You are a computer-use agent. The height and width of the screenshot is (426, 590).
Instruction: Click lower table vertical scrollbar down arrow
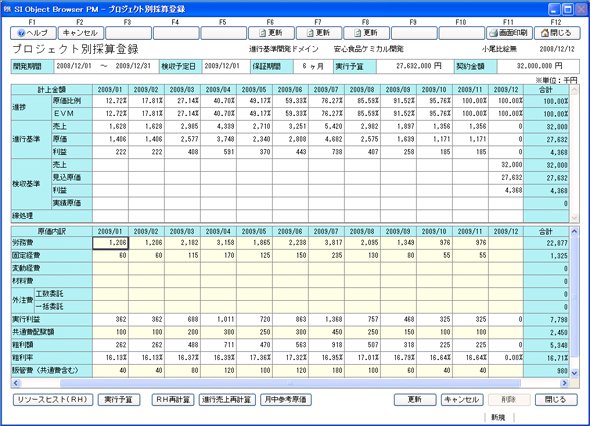pyautogui.click(x=574, y=373)
